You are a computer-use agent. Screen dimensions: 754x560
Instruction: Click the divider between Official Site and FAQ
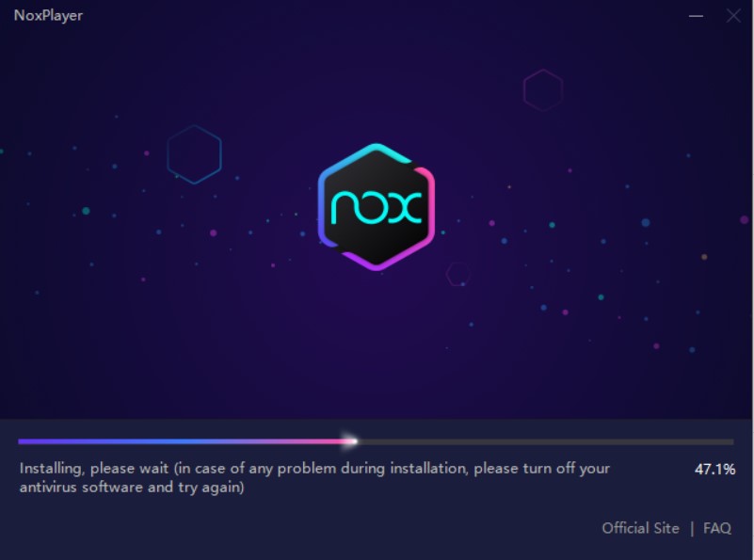coord(692,529)
